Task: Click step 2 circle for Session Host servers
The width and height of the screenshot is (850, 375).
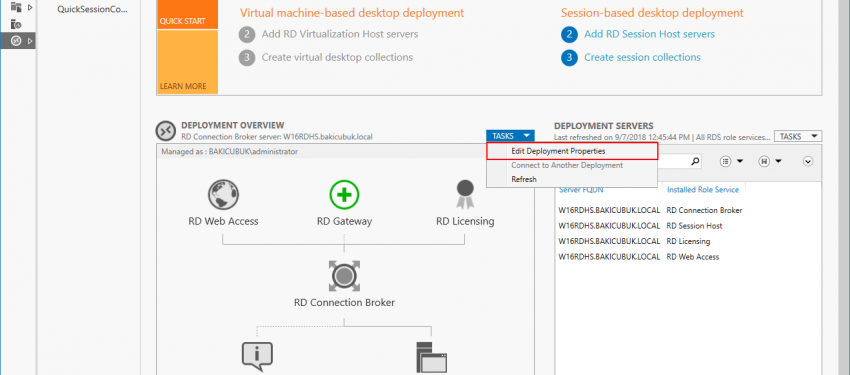Action: 569,35
